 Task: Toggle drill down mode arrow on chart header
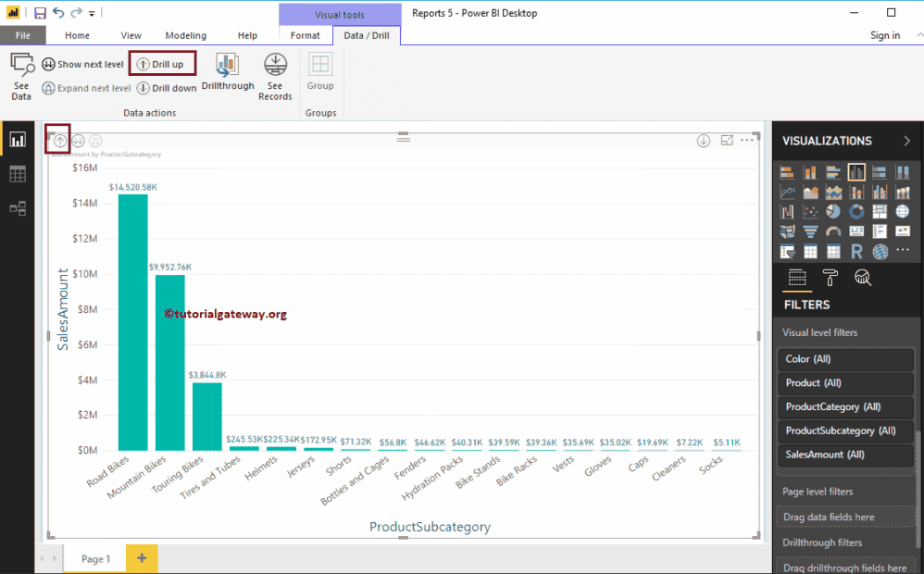coord(704,141)
